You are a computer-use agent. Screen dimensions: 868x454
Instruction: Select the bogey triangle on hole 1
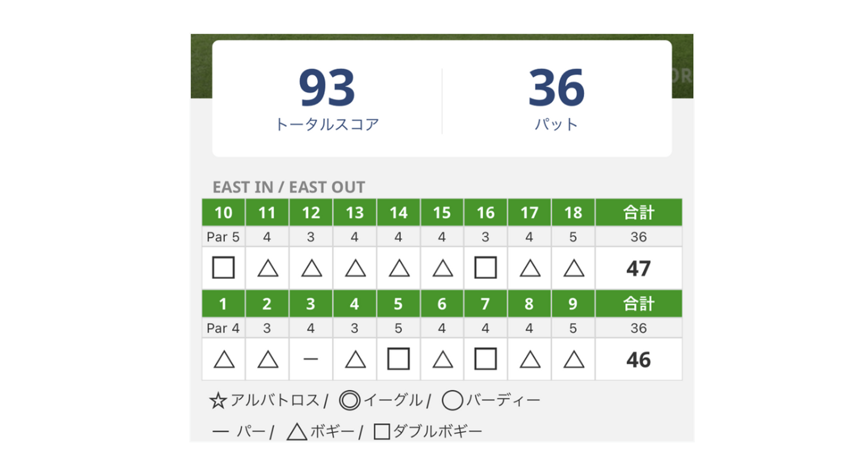[224, 360]
